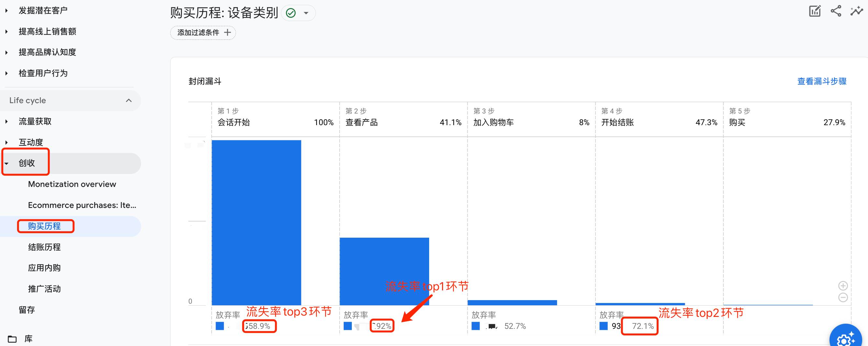Viewport: 868px width, 346px height.
Task: Click step 4 abandonment blue swatch
Action: tap(604, 326)
